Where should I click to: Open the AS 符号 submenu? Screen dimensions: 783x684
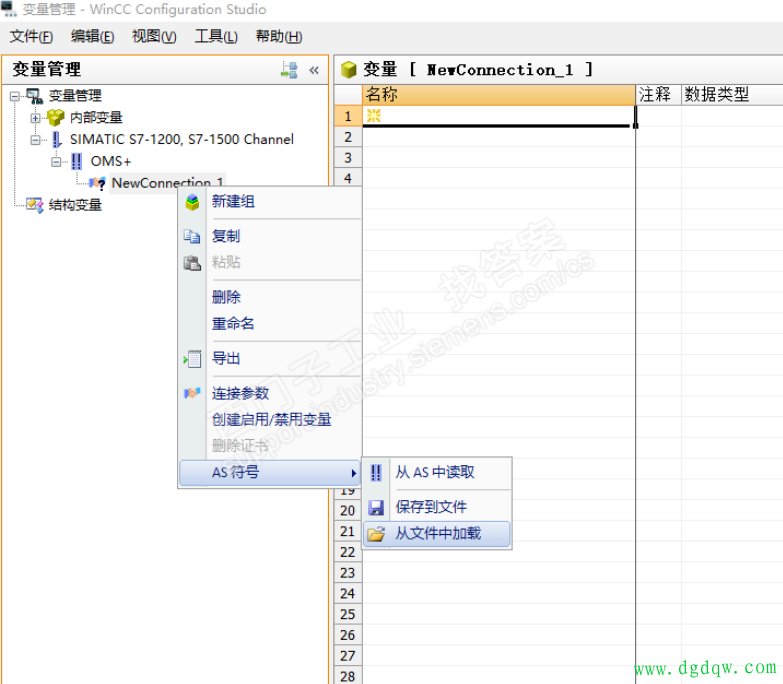tap(270, 472)
